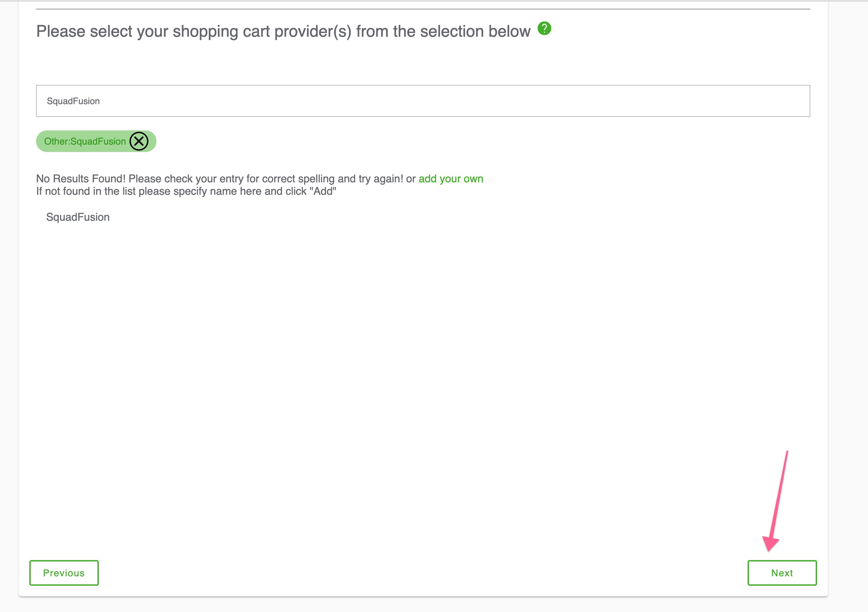The image size is (868, 612).
Task: Click the circled X on the green chip
Action: tap(139, 141)
